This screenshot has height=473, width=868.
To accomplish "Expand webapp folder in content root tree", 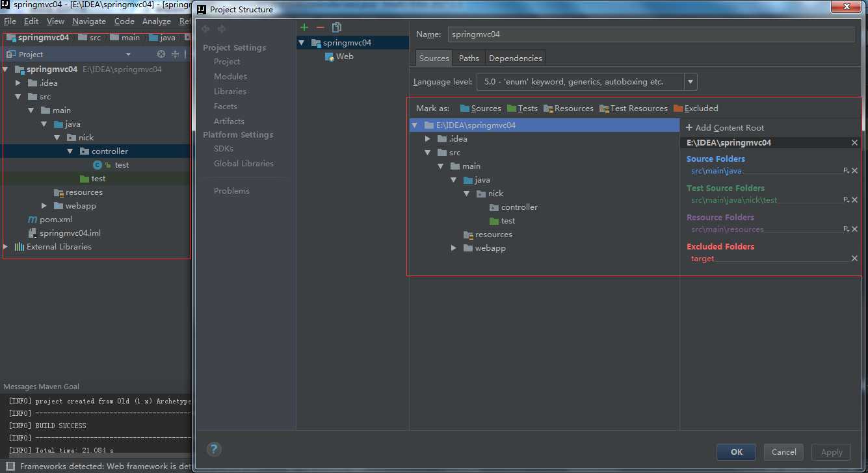I will point(453,248).
